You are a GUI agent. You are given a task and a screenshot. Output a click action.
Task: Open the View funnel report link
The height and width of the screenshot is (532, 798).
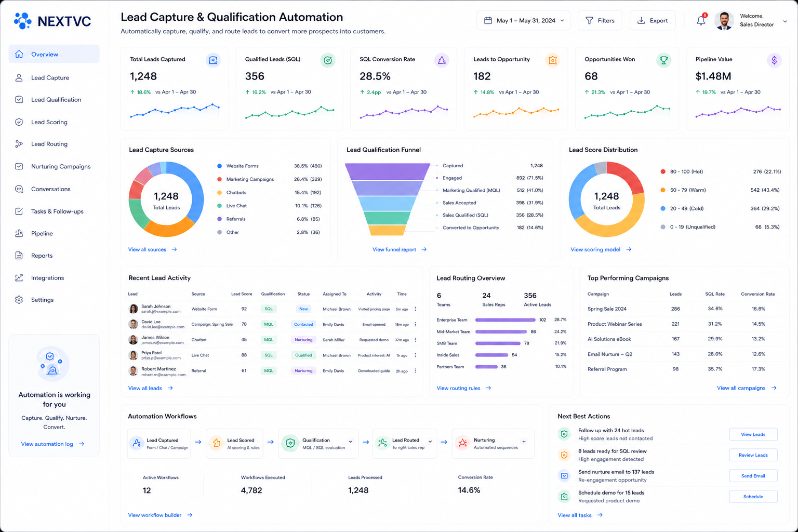pos(400,250)
